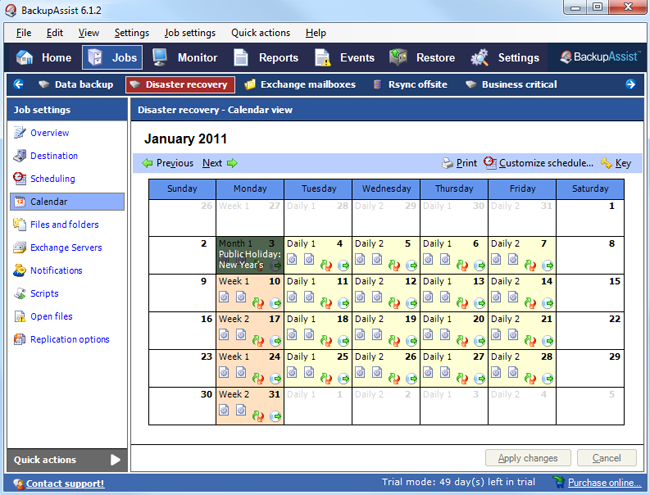Open the Edit menu
This screenshot has height=495, width=650.
(55, 33)
